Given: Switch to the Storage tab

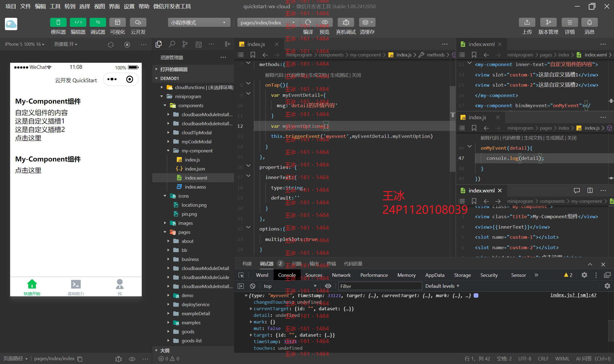Looking at the screenshot, I should point(462,275).
